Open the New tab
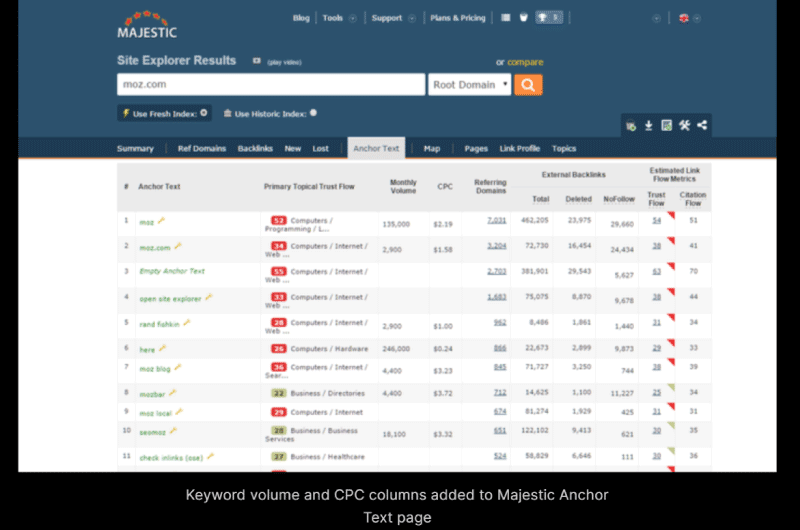 (293, 148)
